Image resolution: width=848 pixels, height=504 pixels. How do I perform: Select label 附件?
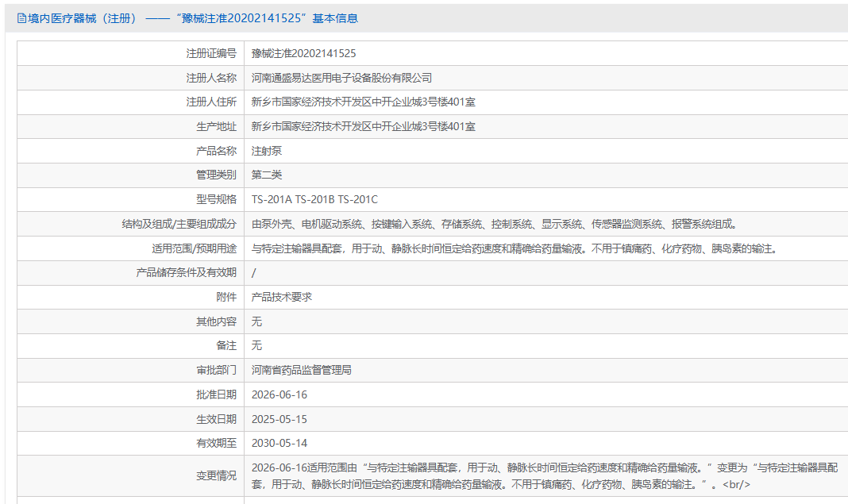click(x=226, y=297)
